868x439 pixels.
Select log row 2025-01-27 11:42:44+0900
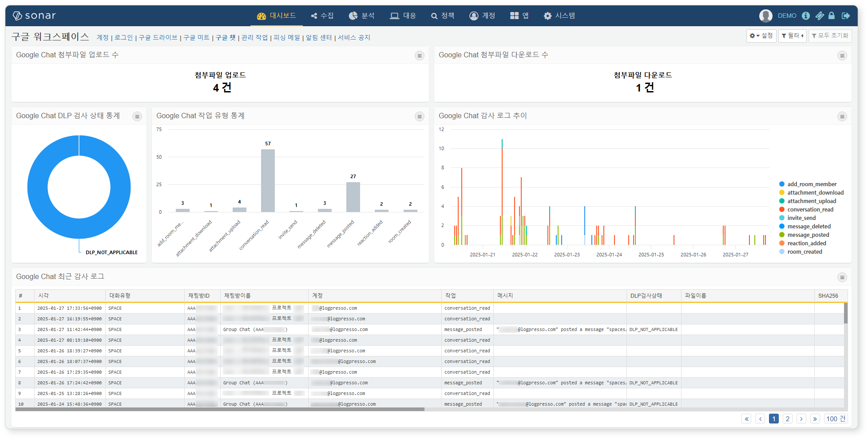430,330
